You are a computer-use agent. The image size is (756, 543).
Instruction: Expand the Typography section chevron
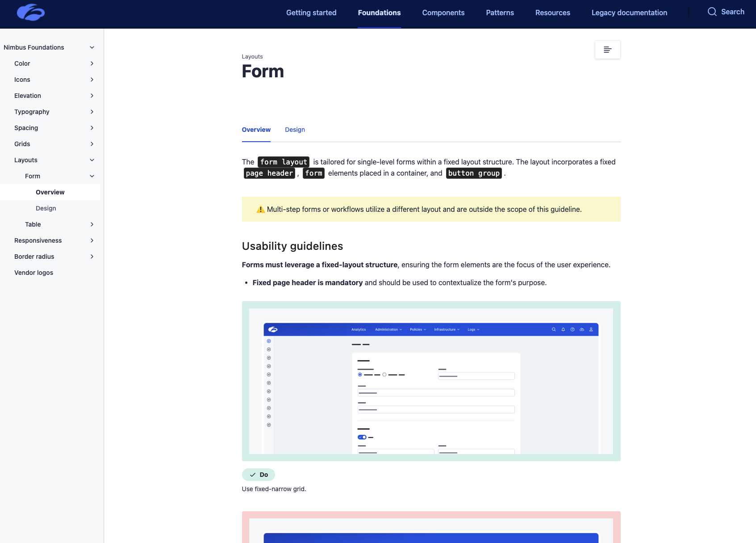coord(92,112)
